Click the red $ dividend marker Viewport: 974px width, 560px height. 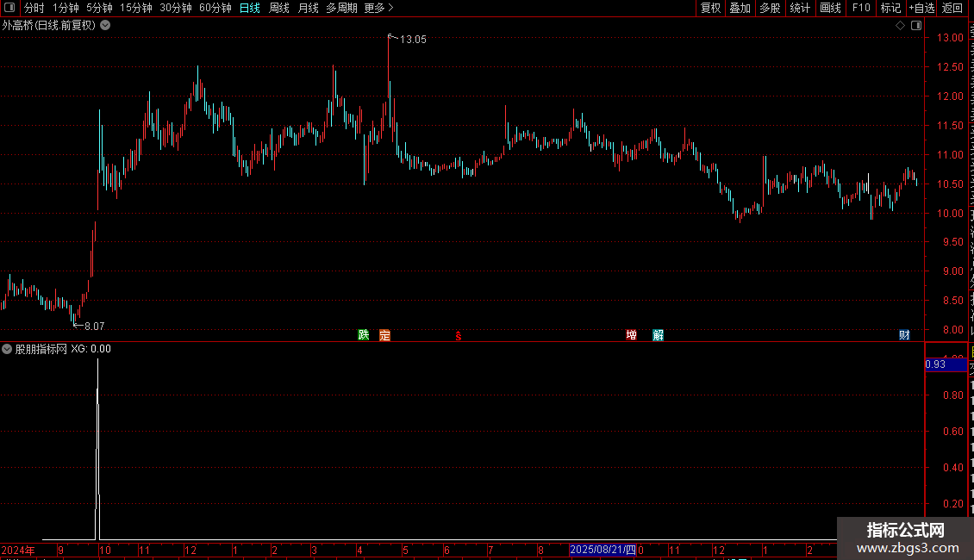coord(459,336)
